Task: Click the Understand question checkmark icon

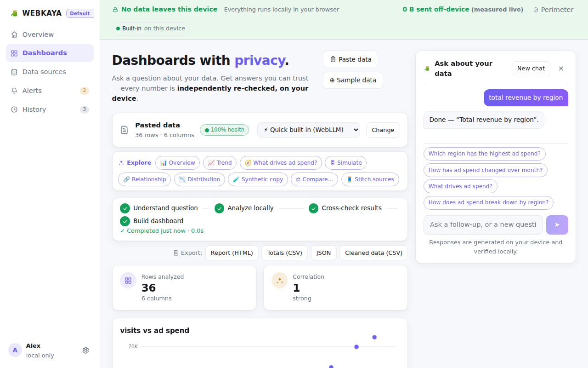Action: 125,208
